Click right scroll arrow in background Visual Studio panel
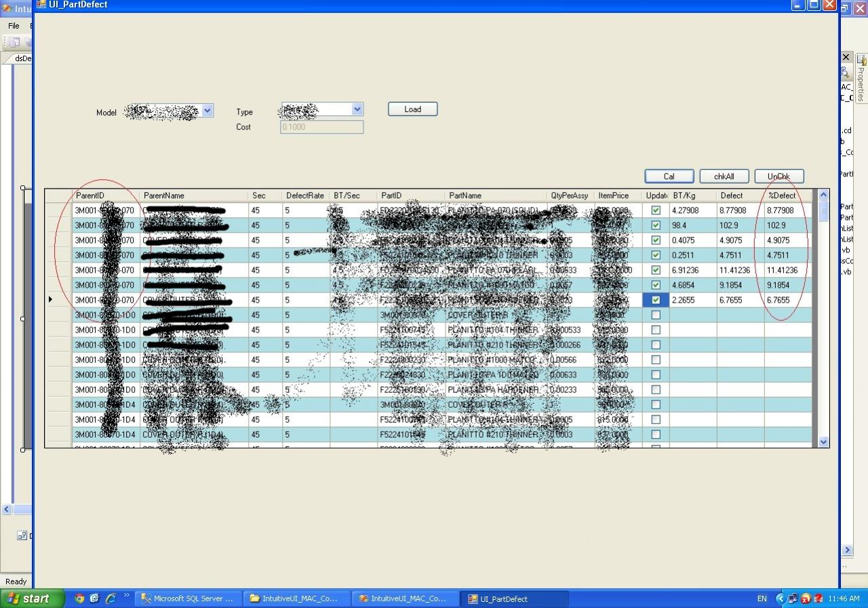This screenshot has width=868, height=608. tap(847, 550)
